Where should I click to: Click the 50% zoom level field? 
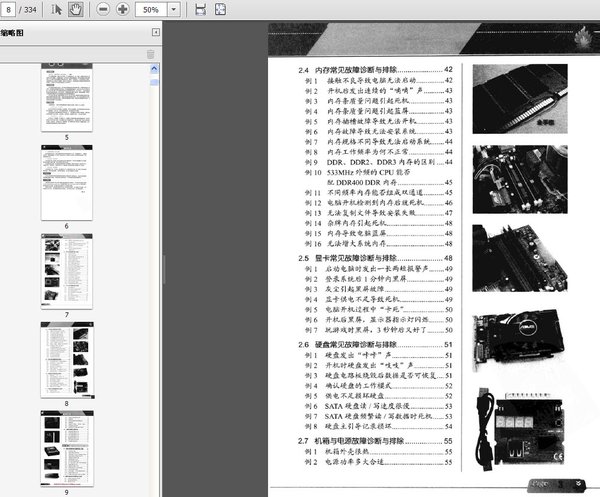pos(151,10)
